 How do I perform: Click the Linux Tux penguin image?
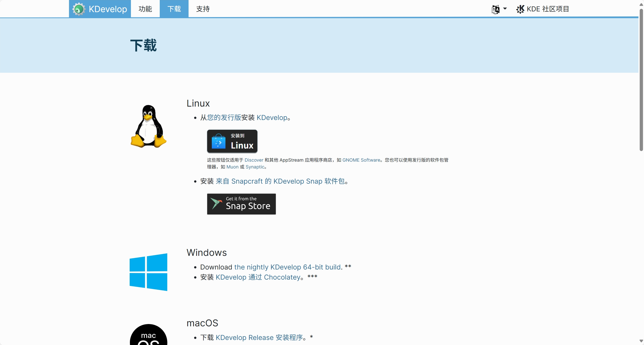(148, 126)
